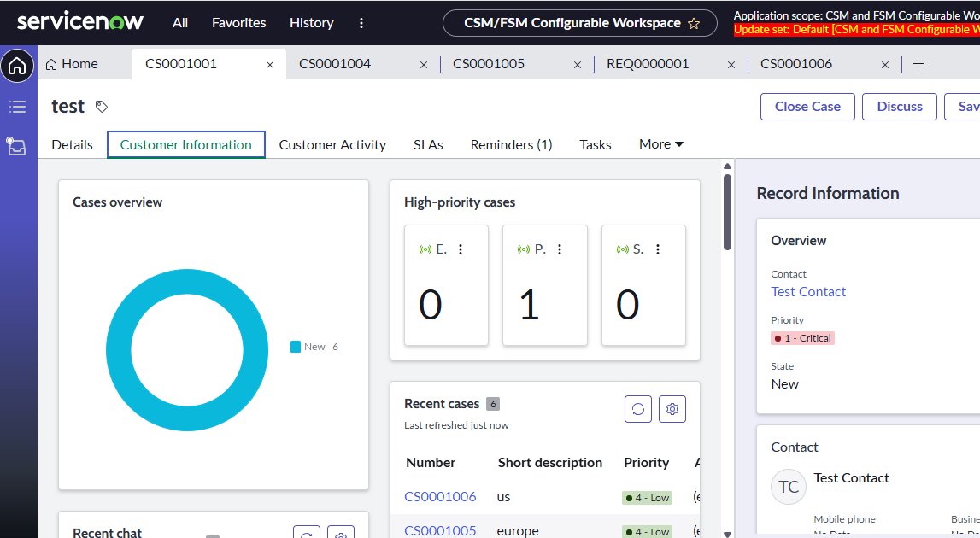Click the scrollbar down arrow

click(727, 535)
